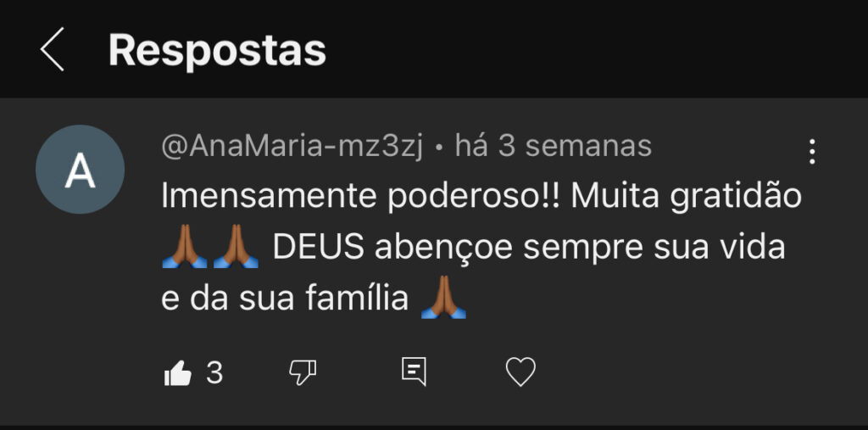Screen dimensions: 868x430
Task: Open the three-dot comment options menu
Action: tap(812, 151)
